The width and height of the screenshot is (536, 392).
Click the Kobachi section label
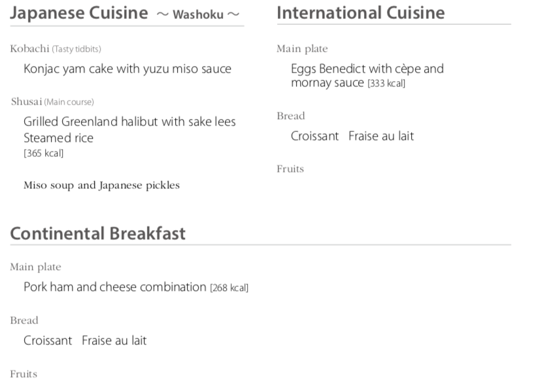coord(30,49)
